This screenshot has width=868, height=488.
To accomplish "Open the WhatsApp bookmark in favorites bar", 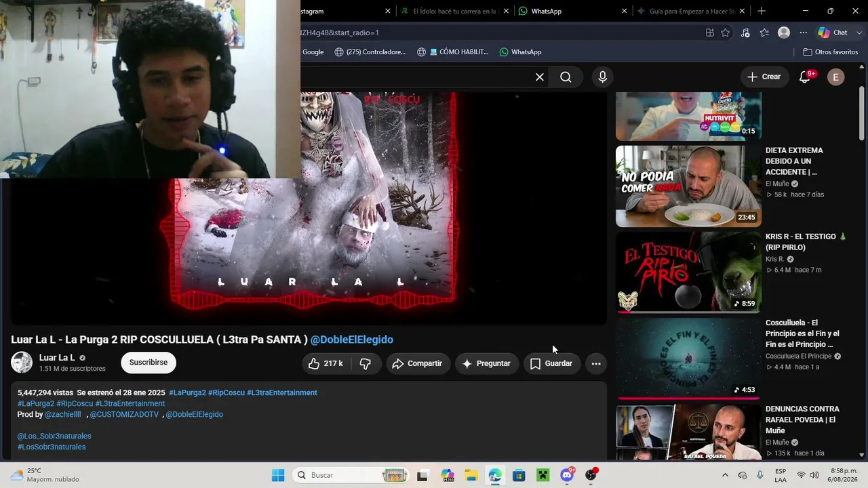I will [x=520, y=52].
